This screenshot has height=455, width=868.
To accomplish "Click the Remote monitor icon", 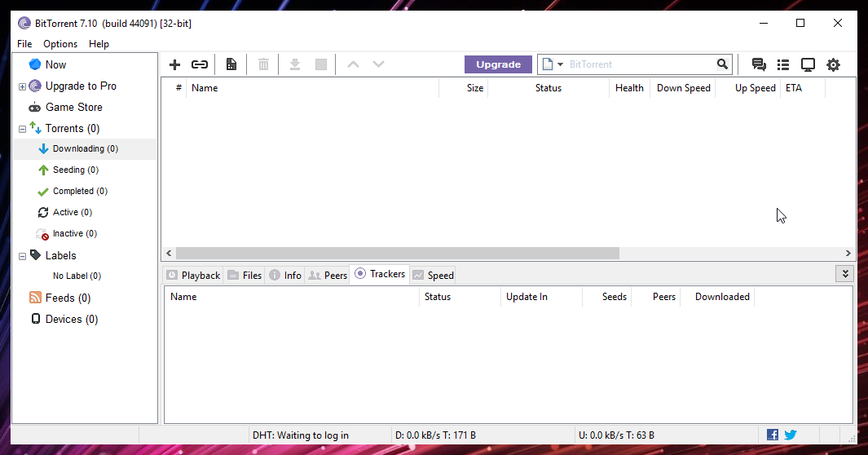I will 809,64.
